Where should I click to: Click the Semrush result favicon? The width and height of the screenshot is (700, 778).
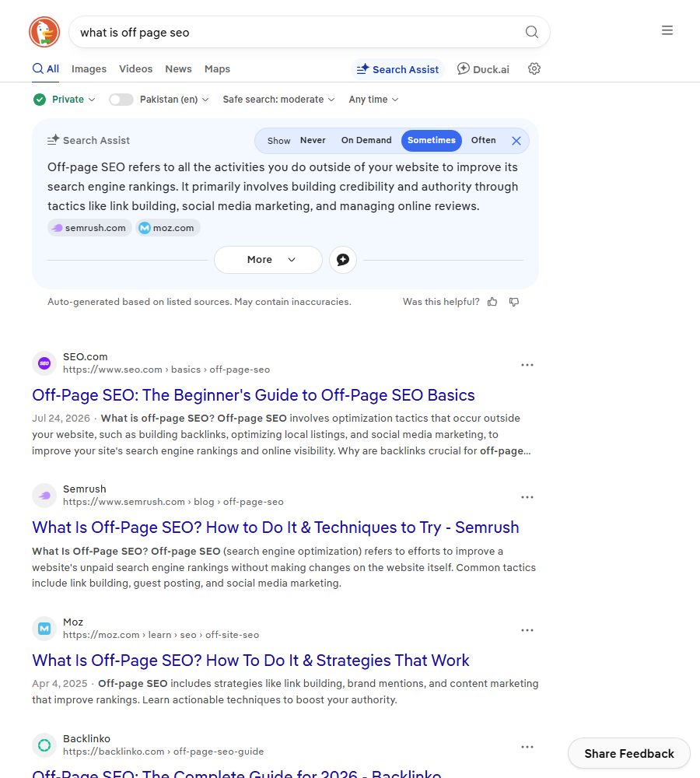click(x=44, y=496)
